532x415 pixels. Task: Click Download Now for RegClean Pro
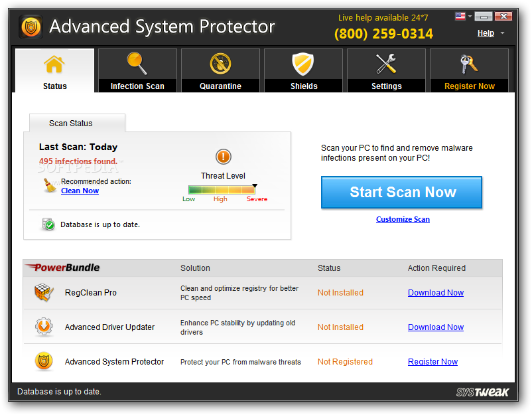[x=436, y=292]
